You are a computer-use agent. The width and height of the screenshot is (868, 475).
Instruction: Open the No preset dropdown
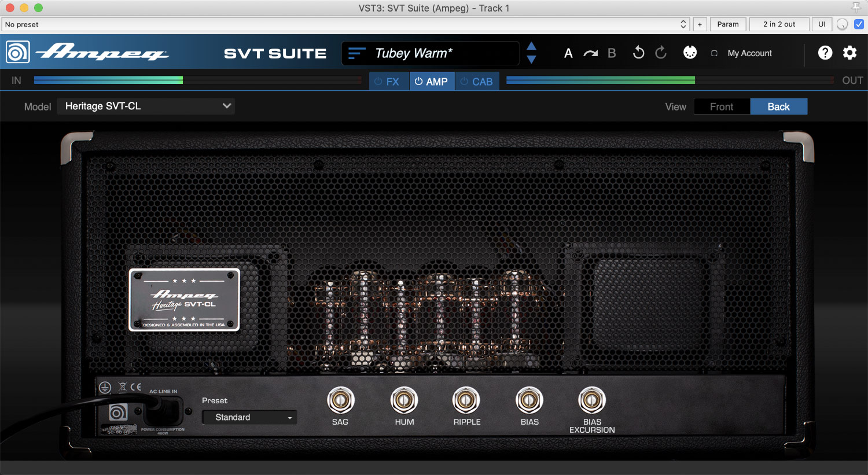[x=345, y=24]
